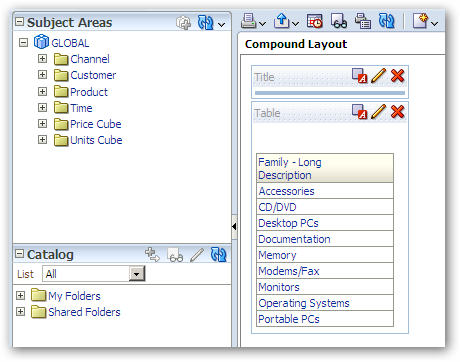Click the Portable PCs table cell

(x=325, y=319)
